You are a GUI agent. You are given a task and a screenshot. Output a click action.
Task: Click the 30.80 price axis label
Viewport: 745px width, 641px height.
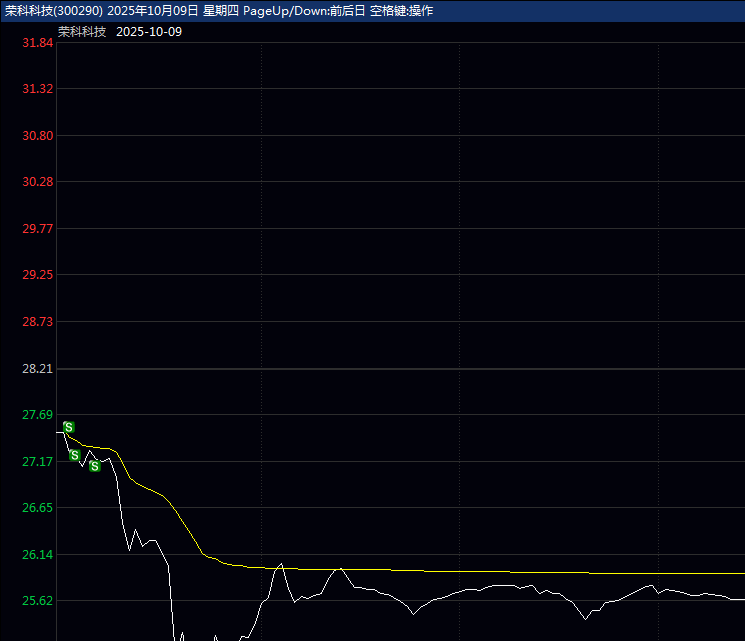pyautogui.click(x=37, y=136)
